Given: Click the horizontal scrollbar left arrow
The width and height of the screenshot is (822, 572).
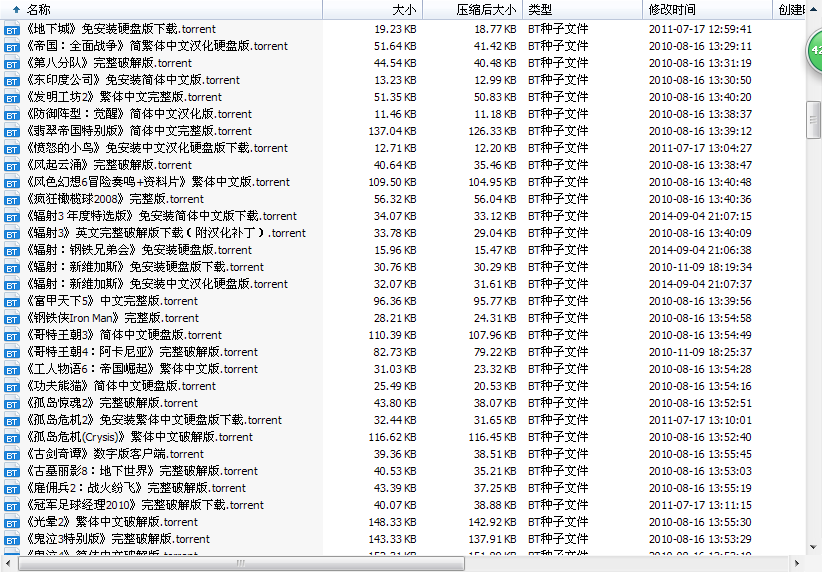Looking at the screenshot, I should coord(8,564).
